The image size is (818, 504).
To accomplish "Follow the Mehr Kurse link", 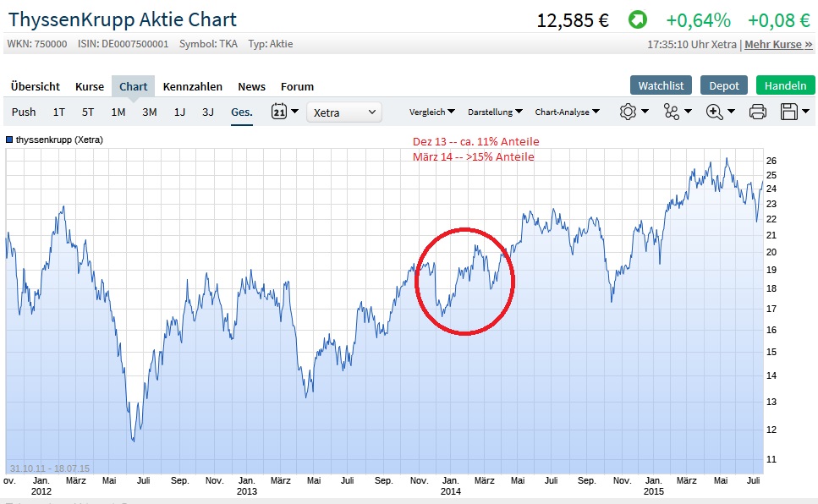I will 778,44.
